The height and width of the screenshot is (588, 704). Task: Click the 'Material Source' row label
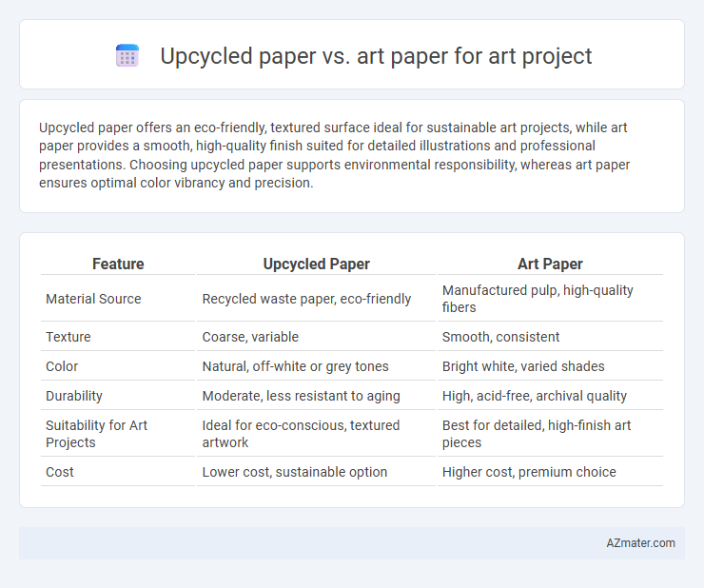93,299
